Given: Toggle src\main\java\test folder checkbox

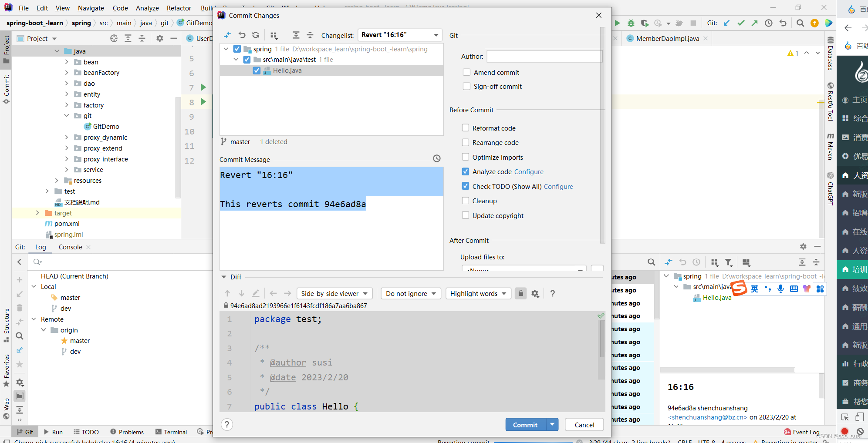Looking at the screenshot, I should click(247, 59).
